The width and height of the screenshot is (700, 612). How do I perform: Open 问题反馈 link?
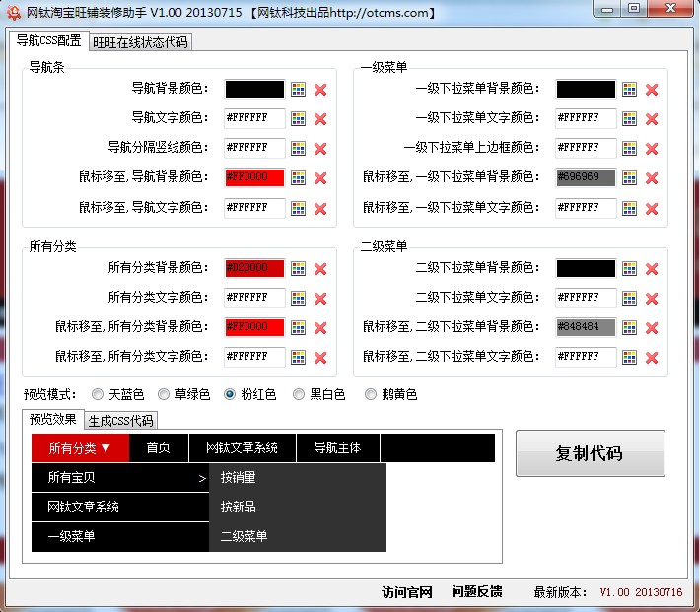pos(477,592)
